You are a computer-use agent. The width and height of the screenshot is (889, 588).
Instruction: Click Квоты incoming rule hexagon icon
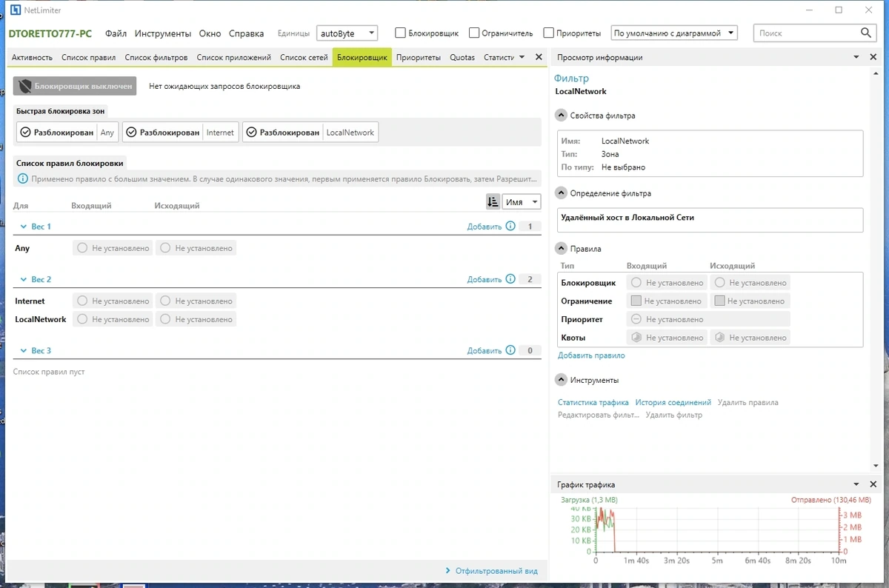click(x=636, y=338)
